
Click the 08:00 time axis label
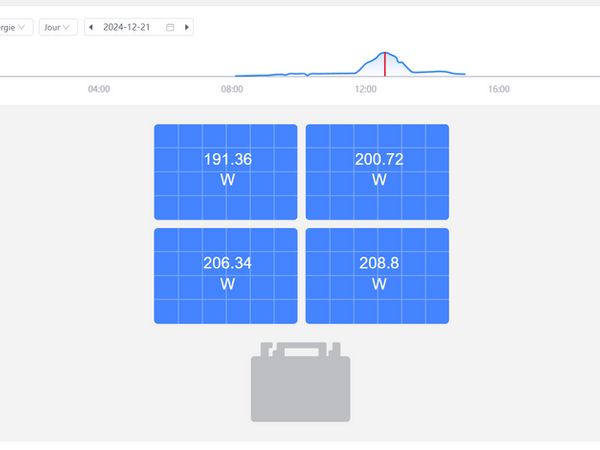232,89
